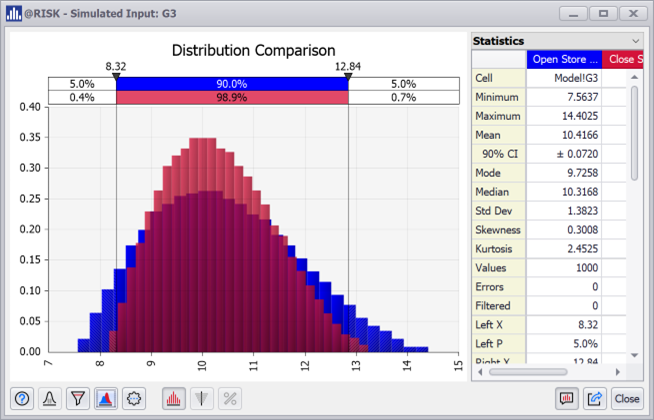Click the 90.0% blue delimiter bar
The height and width of the screenshot is (420, 654).
pos(232,84)
